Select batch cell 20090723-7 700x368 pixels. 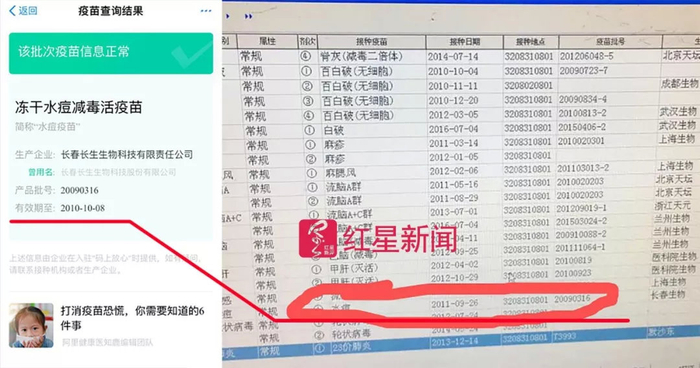(x=583, y=71)
